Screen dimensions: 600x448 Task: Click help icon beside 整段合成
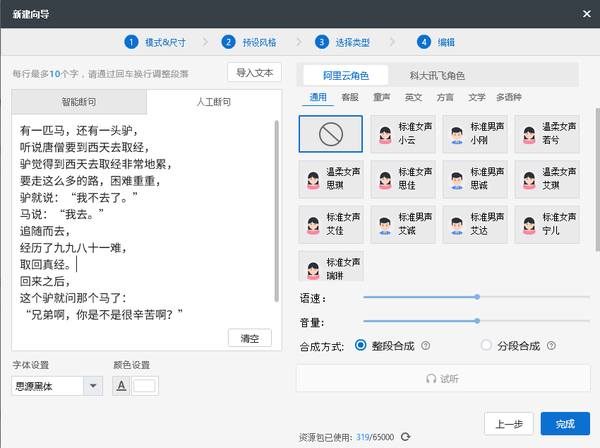(x=426, y=346)
